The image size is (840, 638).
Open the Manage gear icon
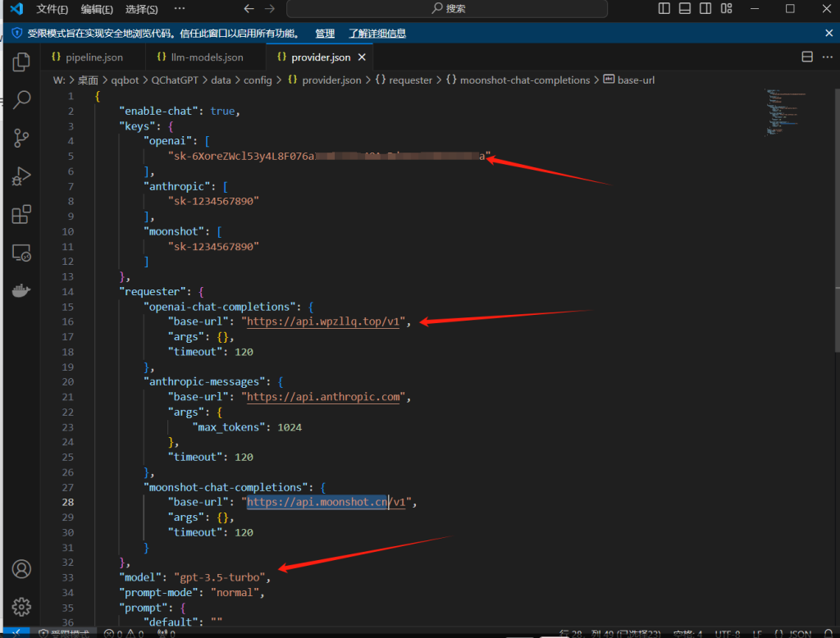22,607
